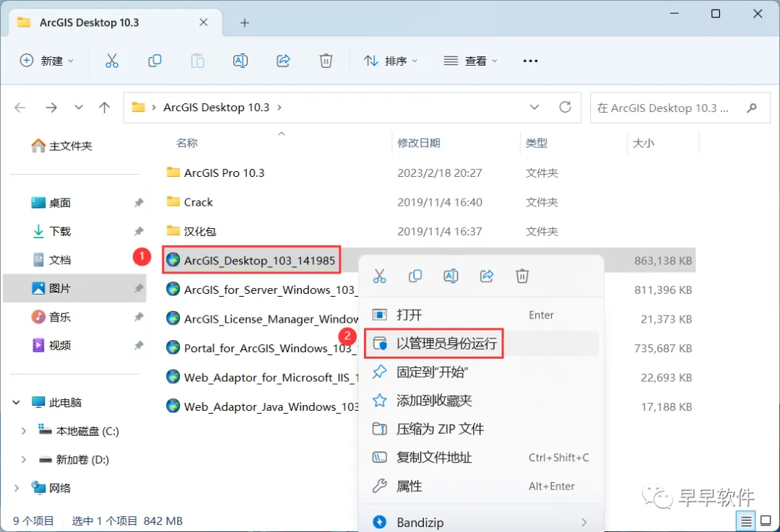Click the Cut icon in the toolbar
The image size is (780, 532).
(x=112, y=61)
